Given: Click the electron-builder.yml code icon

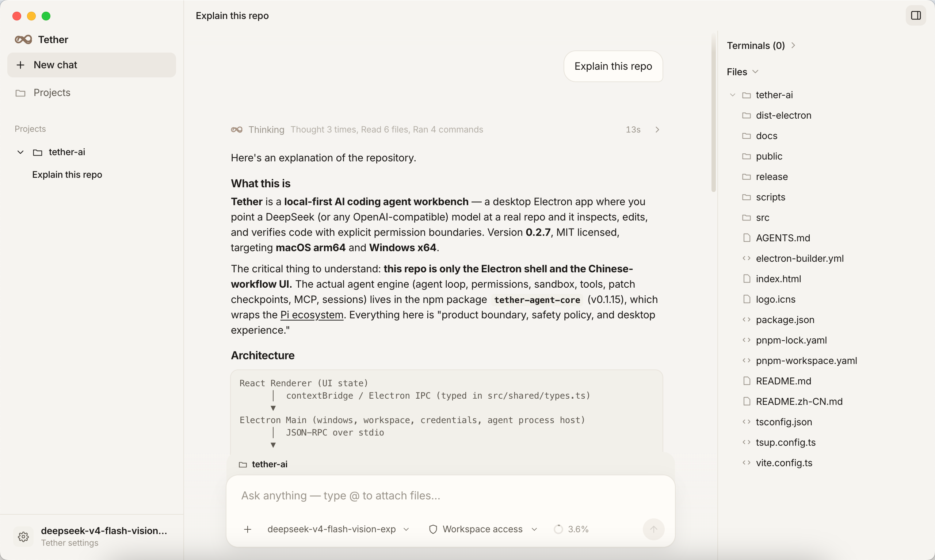Looking at the screenshot, I should (746, 258).
